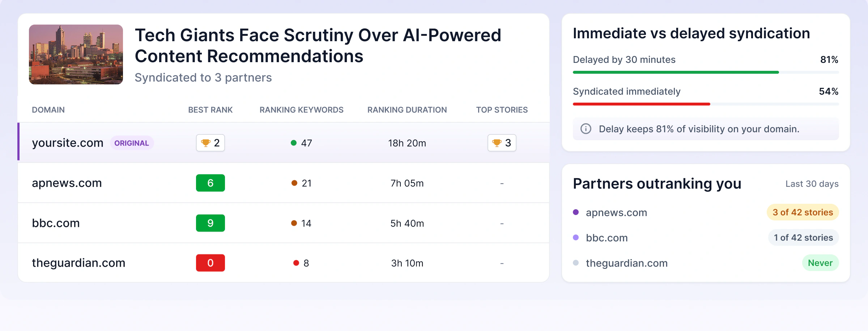Click 'Delay keeps 81% of visibility' note
This screenshot has height=331, width=868.
[699, 129]
